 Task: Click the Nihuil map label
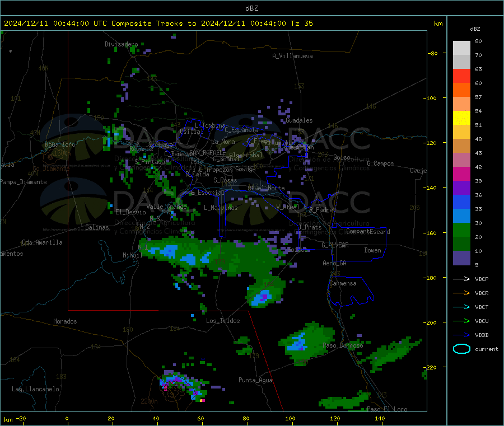[132, 255]
